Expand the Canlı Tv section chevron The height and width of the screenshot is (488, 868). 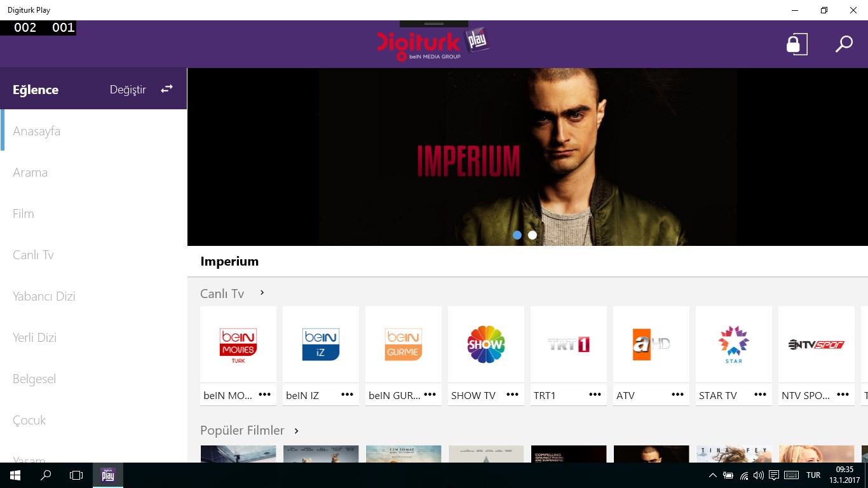[x=262, y=293]
